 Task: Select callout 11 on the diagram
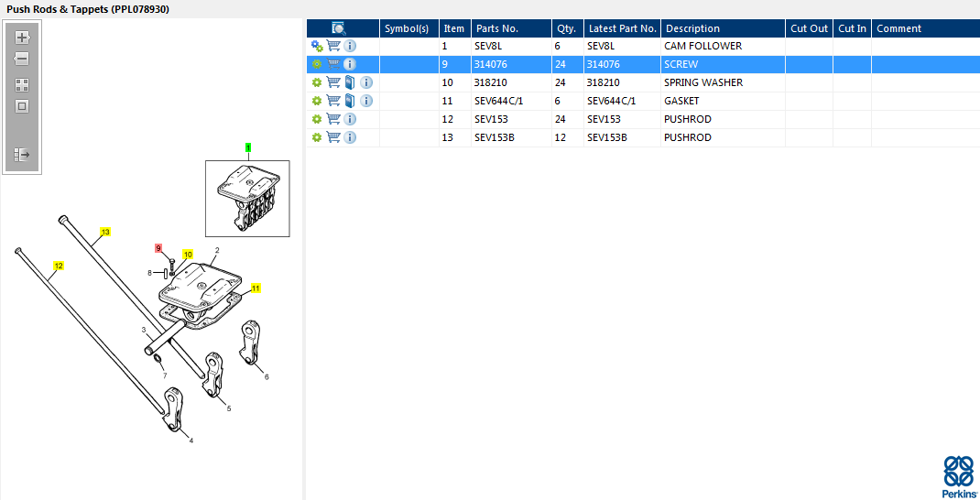click(256, 288)
